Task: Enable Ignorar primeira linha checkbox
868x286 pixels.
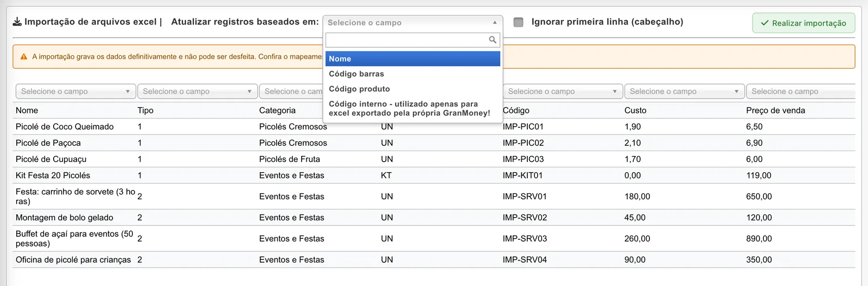Action: 519,22
